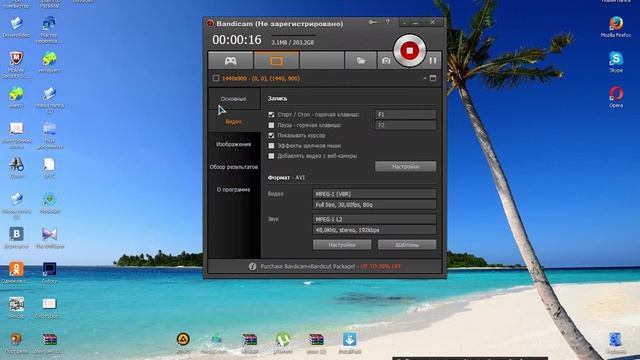This screenshot has width=640, height=360.
Task: Click the Full Size 30.00fps video field
Action: pyautogui.click(x=374, y=204)
